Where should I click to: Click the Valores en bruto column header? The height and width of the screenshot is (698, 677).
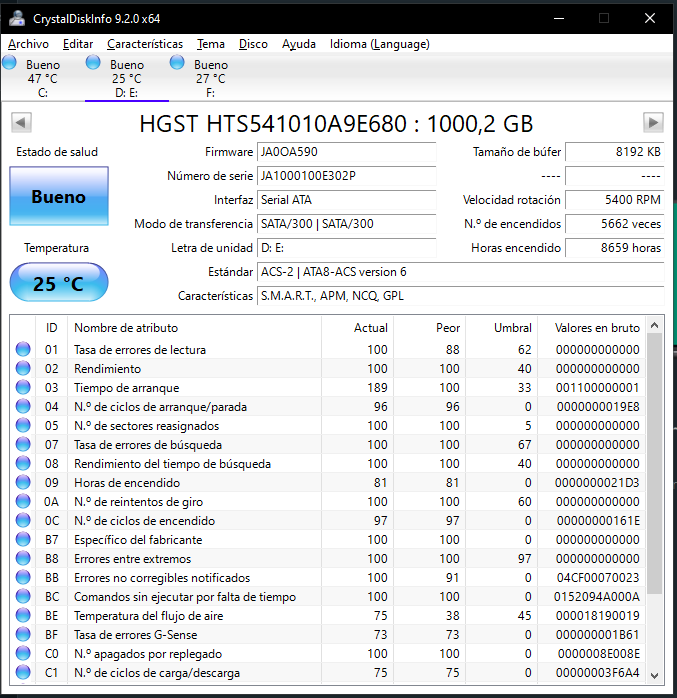592,328
